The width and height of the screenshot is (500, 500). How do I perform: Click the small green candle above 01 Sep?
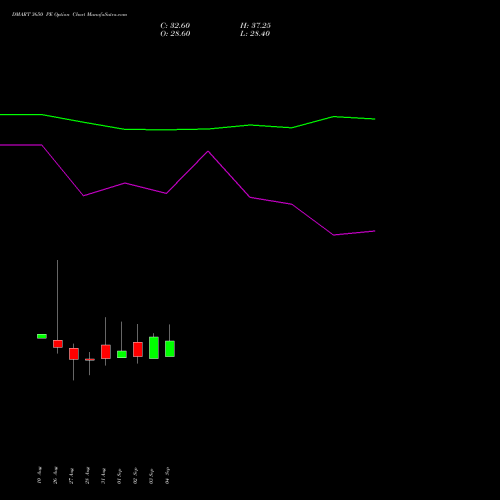click(x=122, y=354)
